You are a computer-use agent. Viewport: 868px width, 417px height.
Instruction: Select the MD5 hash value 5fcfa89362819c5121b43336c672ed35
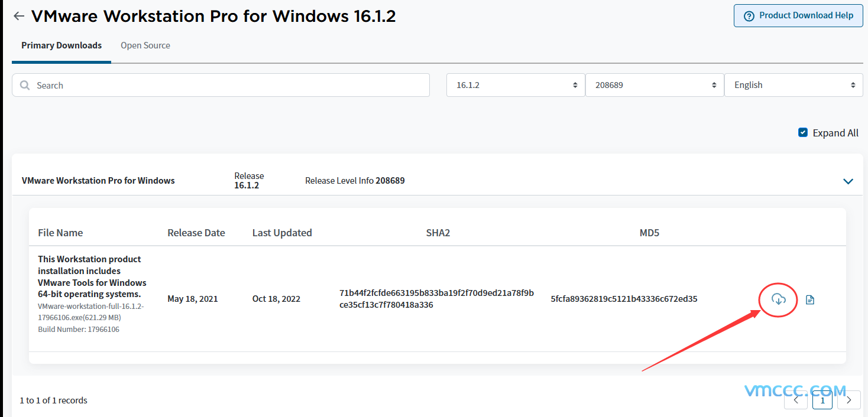click(624, 299)
